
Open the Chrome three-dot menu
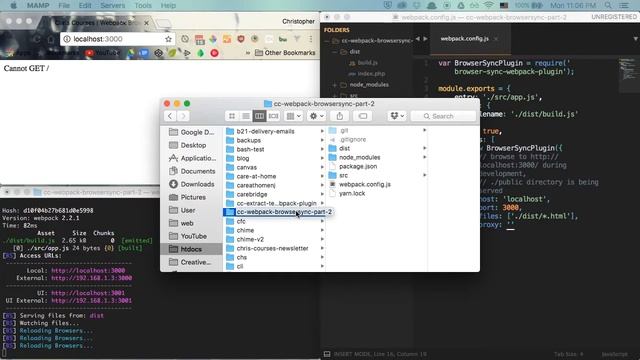pos(311,39)
